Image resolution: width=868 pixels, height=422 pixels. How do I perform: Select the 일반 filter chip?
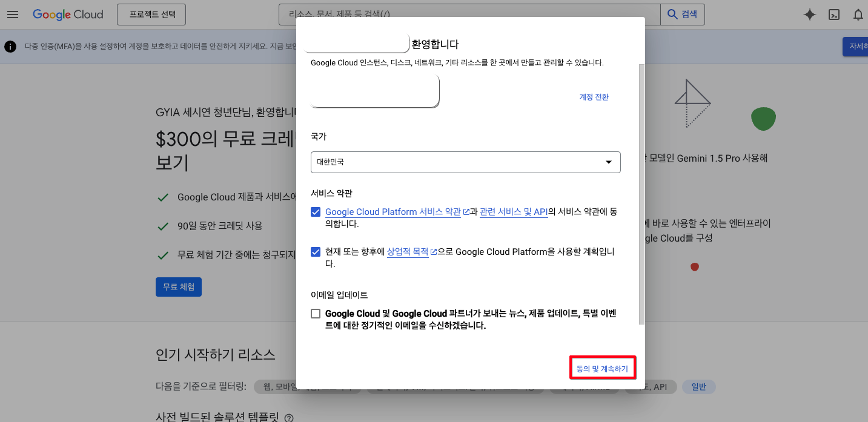click(x=699, y=387)
